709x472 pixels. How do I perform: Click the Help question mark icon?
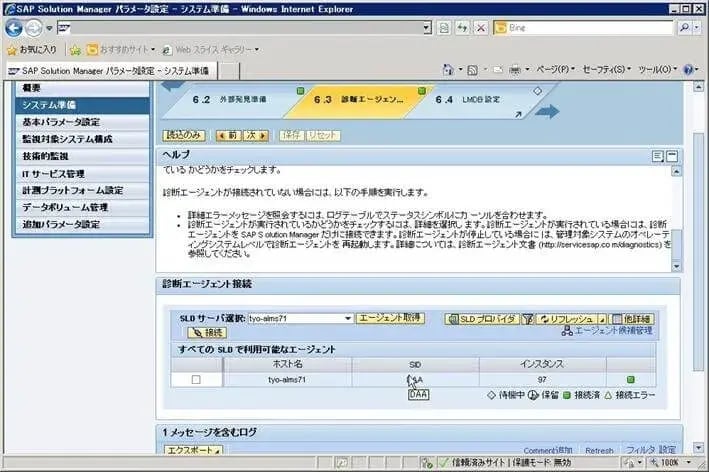688,70
